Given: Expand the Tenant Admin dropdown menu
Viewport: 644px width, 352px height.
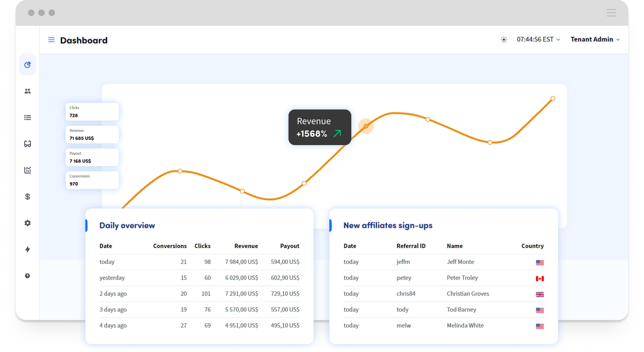Looking at the screenshot, I should coord(595,40).
